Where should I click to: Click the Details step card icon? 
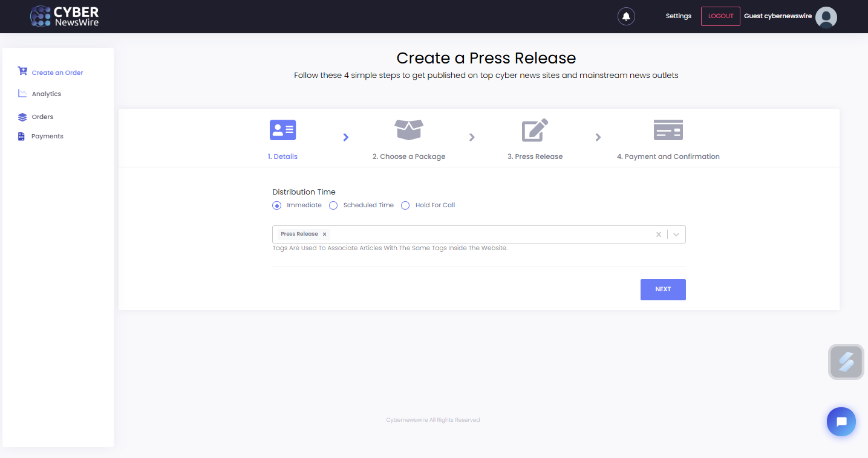click(282, 130)
